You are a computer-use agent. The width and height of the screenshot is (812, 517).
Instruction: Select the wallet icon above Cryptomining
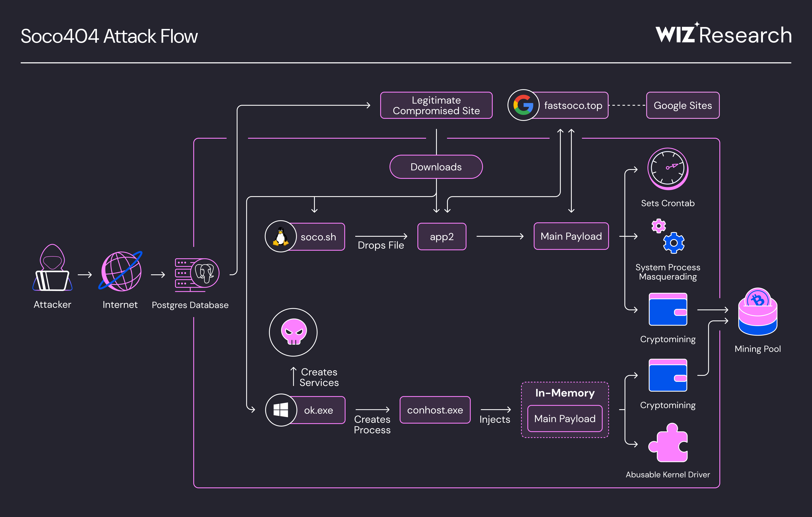tap(668, 309)
